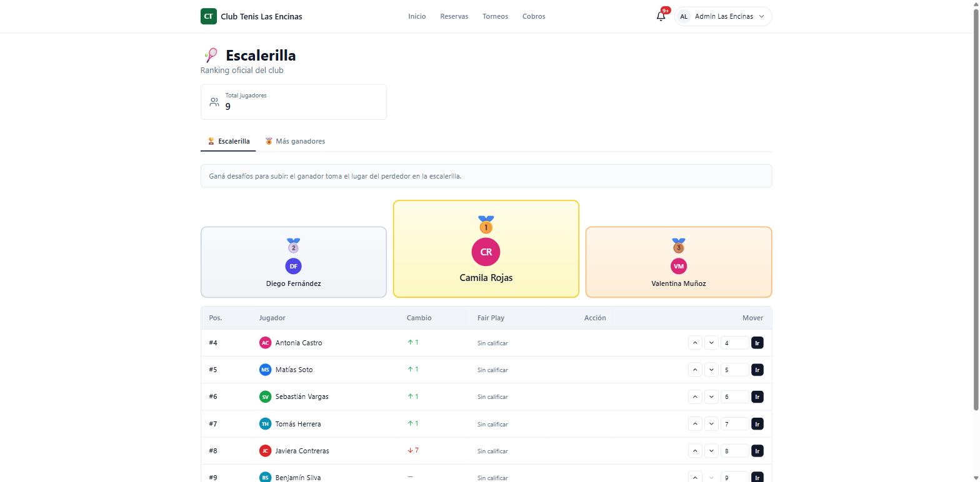Open the notifications bell
This screenshot has width=980, height=482.
tap(661, 16)
